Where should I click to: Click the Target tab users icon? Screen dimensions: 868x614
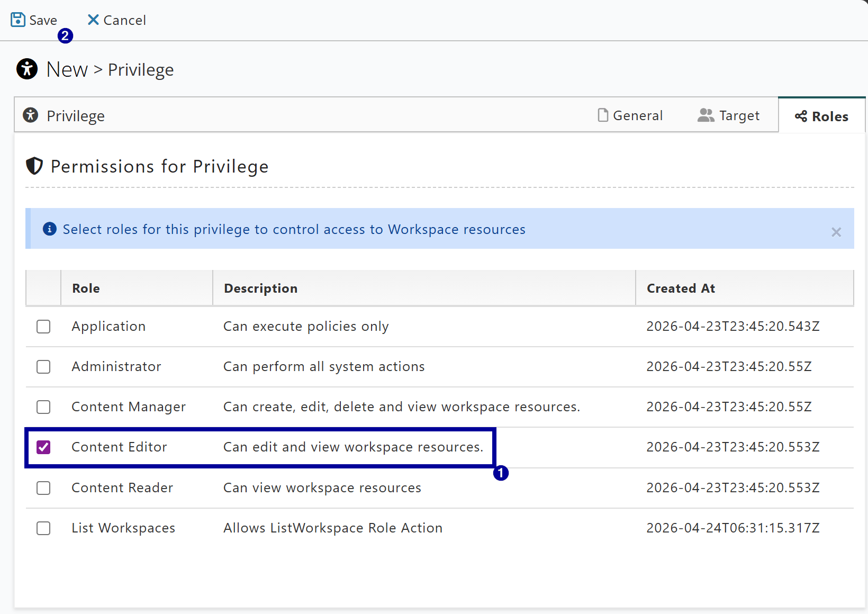point(706,115)
